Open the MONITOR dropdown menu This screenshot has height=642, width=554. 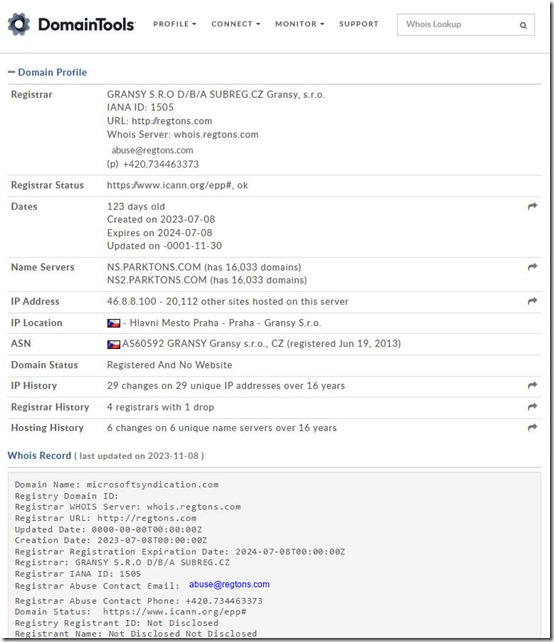(299, 24)
